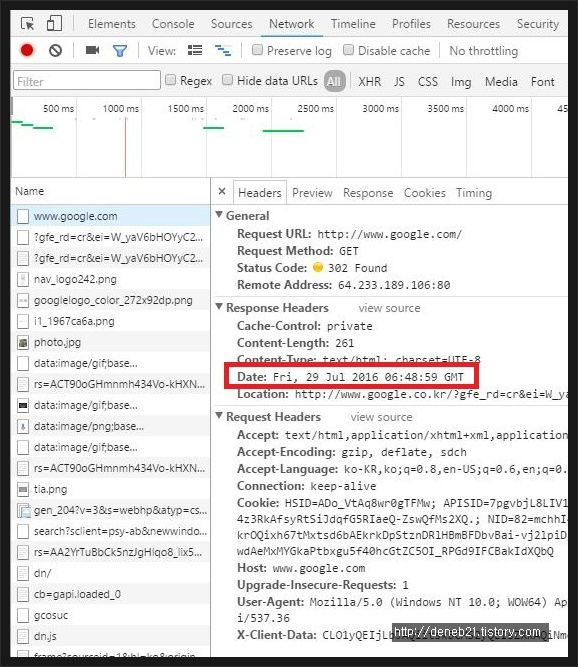The image size is (578, 667).
Task: Open the No throttling dropdown
Action: point(484,51)
